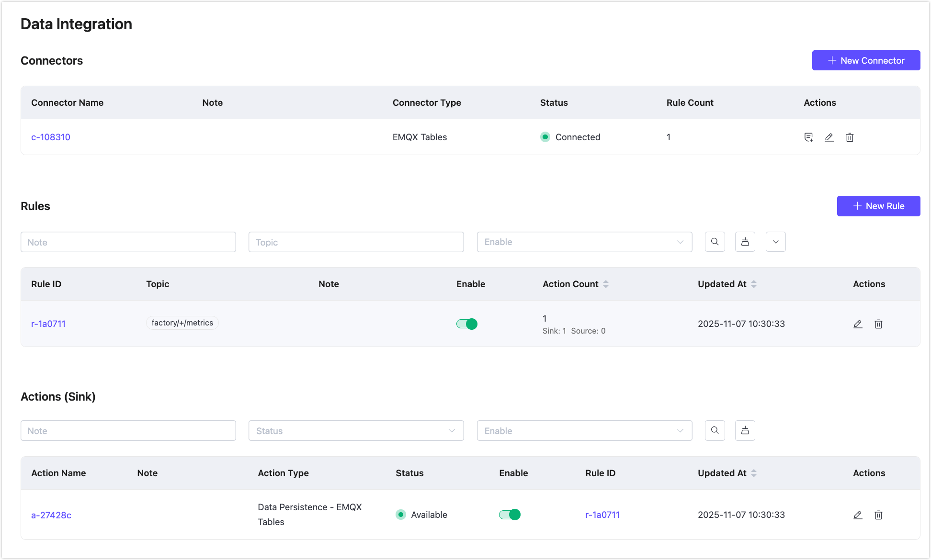Edit connector c-108310 with the pencil icon
The image size is (931, 560).
pos(829,137)
